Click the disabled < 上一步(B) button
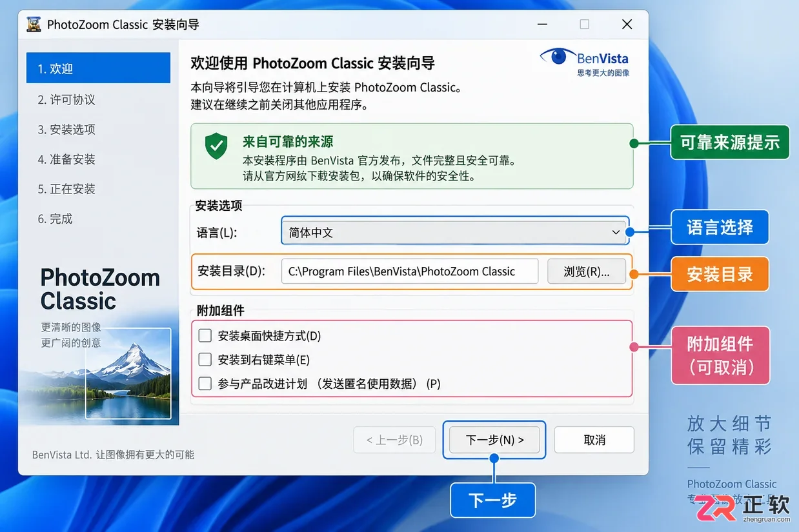The image size is (799, 532). pyautogui.click(x=394, y=440)
